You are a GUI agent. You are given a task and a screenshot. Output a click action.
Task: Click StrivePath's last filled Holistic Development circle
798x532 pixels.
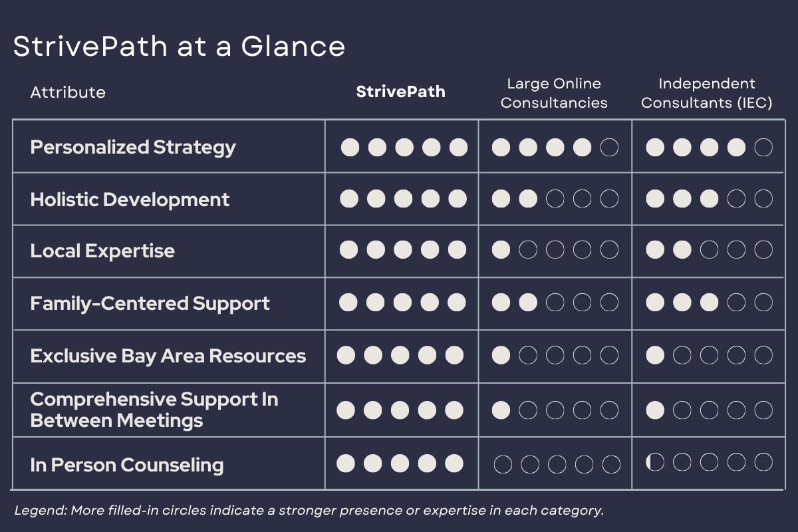point(458,198)
